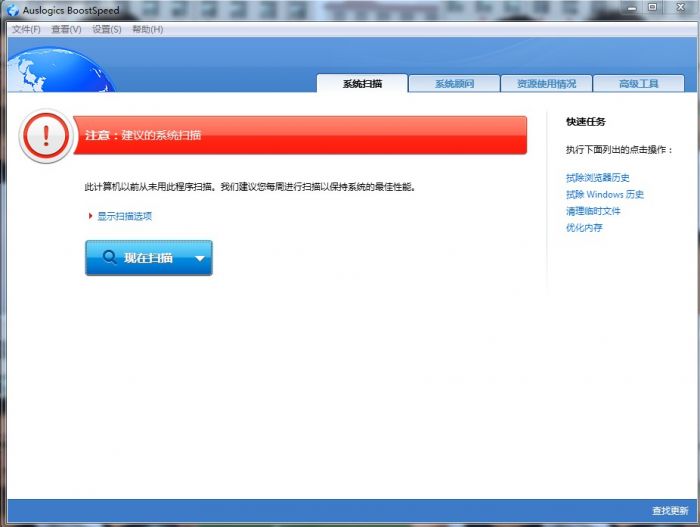Click the 查找更新 link in the footer

(x=670, y=510)
